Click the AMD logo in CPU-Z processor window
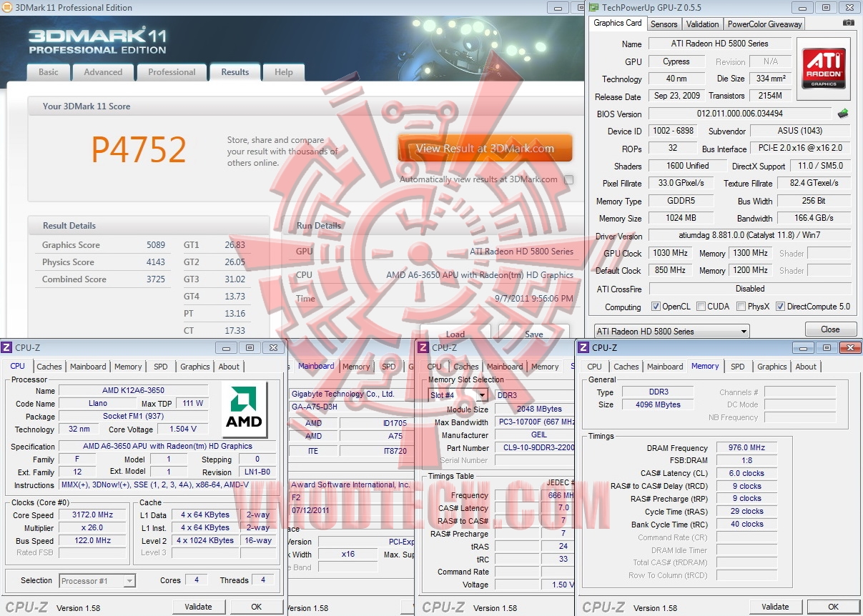Screen dimensions: 863x616 245,409
